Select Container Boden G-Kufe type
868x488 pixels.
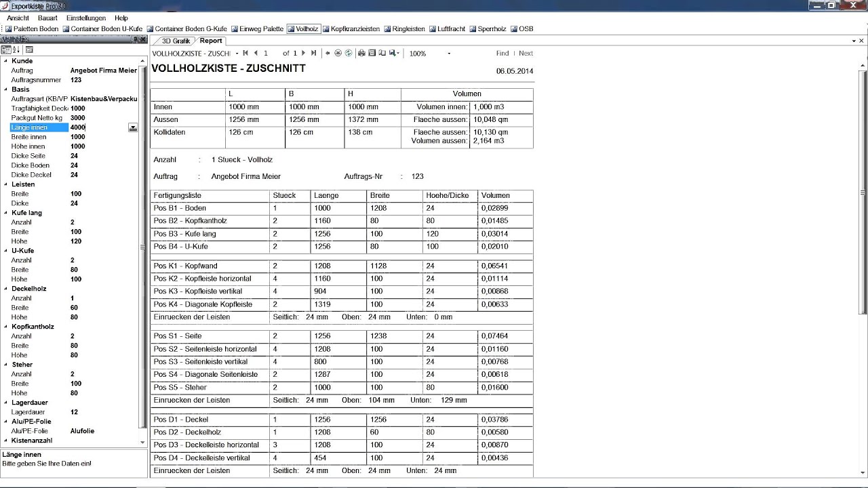tap(186, 29)
